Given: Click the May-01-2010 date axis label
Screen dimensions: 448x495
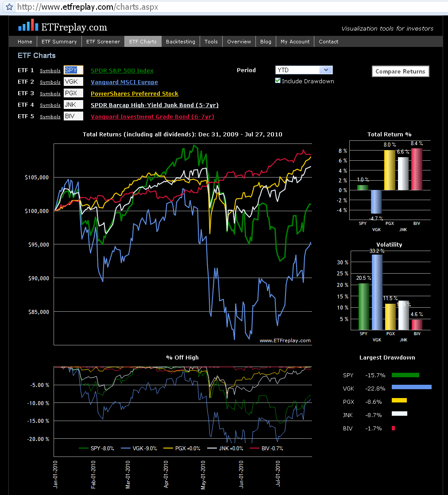Looking at the screenshot, I should [x=203, y=475].
